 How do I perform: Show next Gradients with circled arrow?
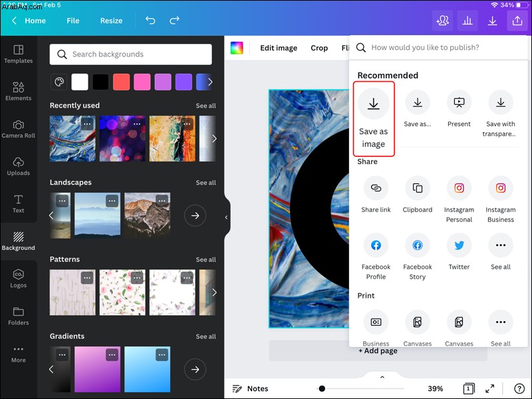point(195,369)
